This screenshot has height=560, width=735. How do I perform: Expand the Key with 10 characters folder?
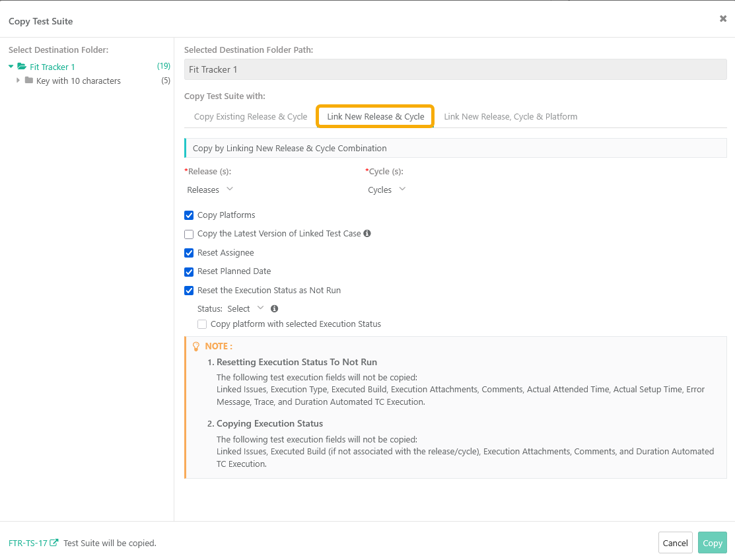[18, 81]
